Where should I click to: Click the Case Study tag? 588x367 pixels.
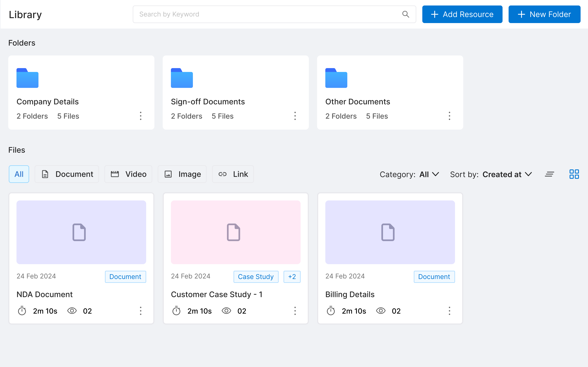[x=256, y=277]
